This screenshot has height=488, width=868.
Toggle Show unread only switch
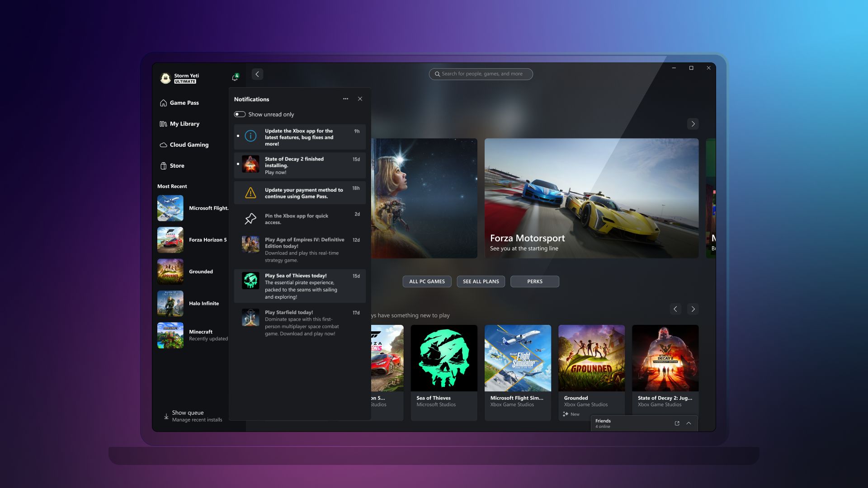(240, 114)
